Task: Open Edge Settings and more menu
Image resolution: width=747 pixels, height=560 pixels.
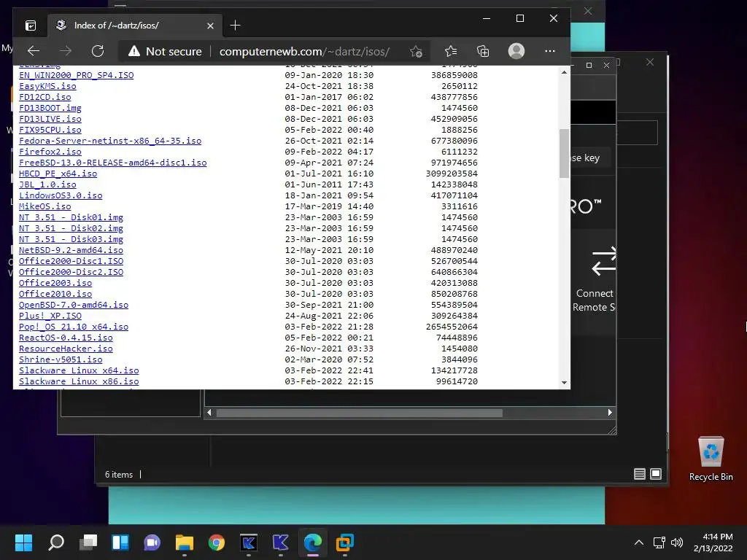Action: (550, 51)
